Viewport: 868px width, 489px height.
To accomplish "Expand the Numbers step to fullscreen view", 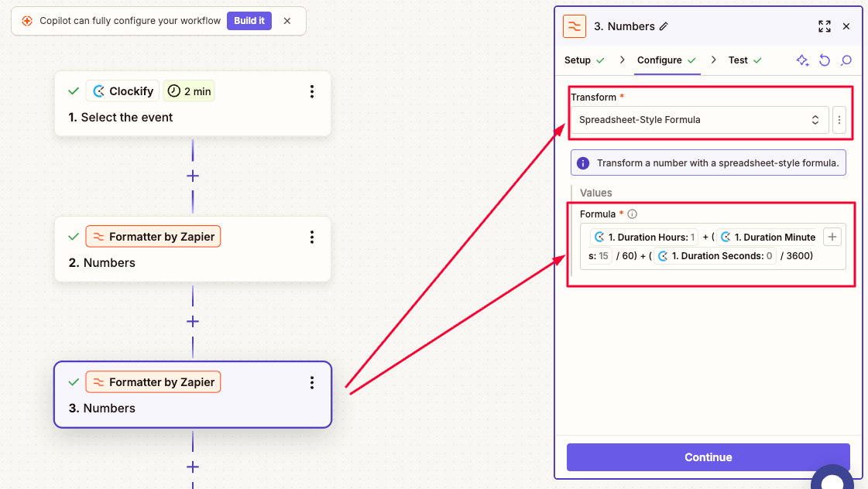I will coord(824,26).
